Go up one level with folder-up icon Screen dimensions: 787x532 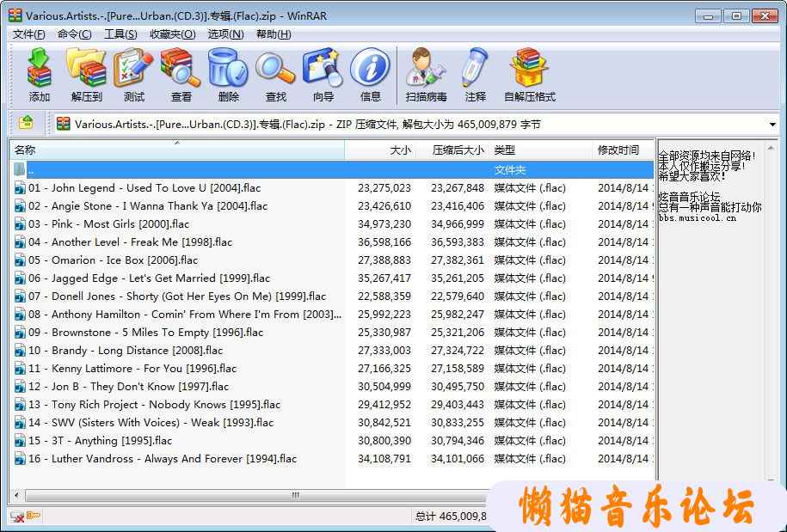[x=26, y=123]
